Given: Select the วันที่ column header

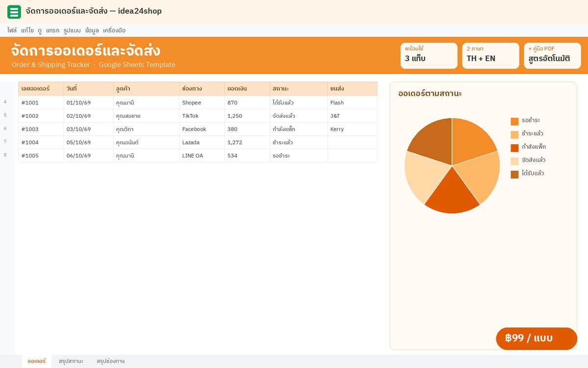Looking at the screenshot, I should (88, 89).
